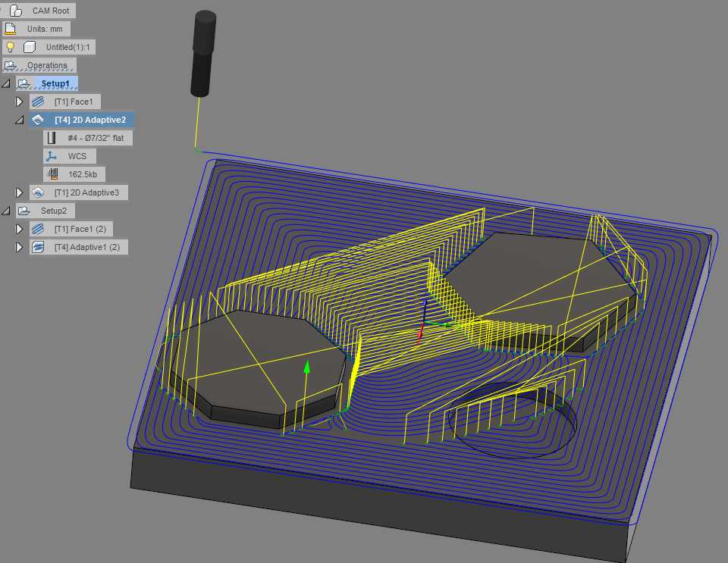Click the green Y-axis arrow on left hexagon

click(x=306, y=368)
